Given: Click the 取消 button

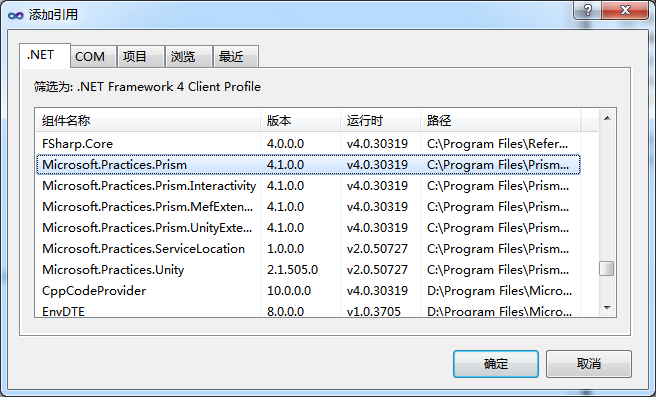Looking at the screenshot, I should click(589, 364).
